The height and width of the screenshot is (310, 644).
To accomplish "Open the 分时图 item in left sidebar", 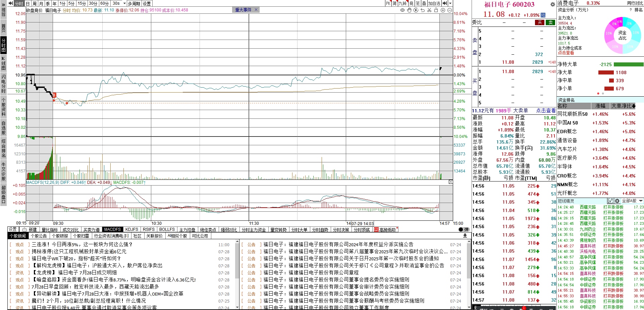I will click(3, 45).
